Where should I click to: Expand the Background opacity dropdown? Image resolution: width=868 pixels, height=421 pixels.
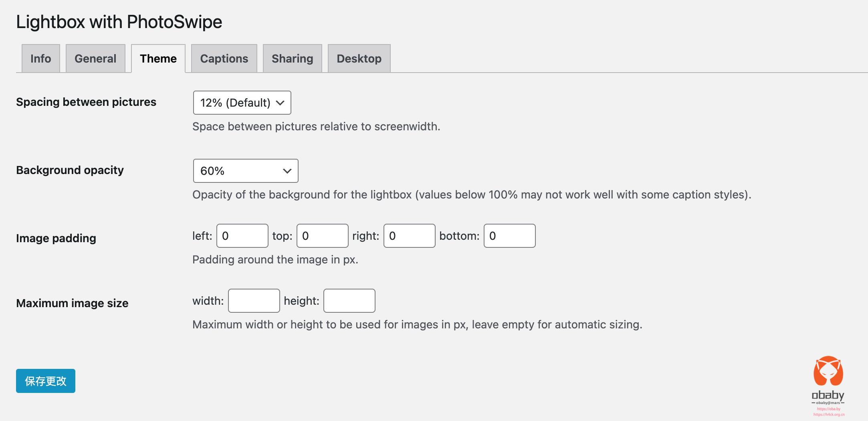click(246, 171)
